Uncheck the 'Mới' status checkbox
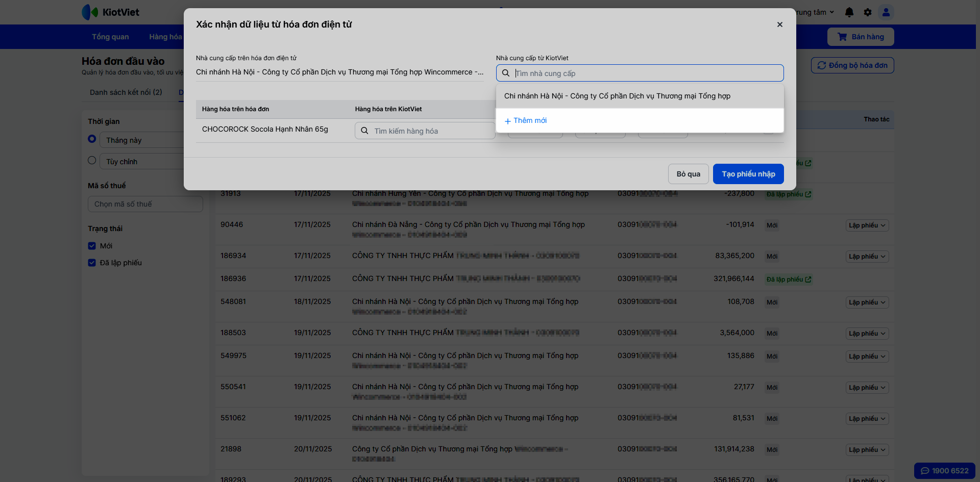 coord(92,246)
